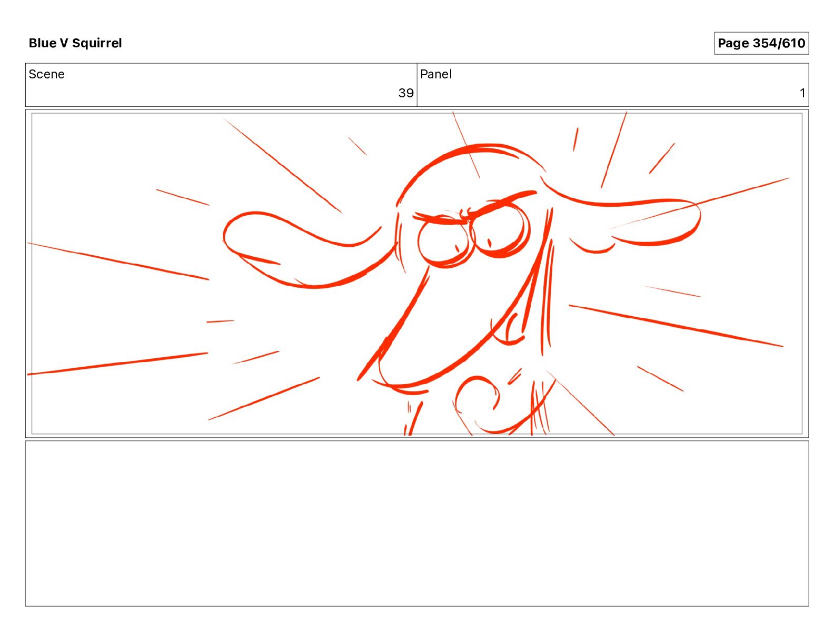Click the empty notes box below the sketch
The height and width of the screenshot is (644, 834).
[417, 524]
